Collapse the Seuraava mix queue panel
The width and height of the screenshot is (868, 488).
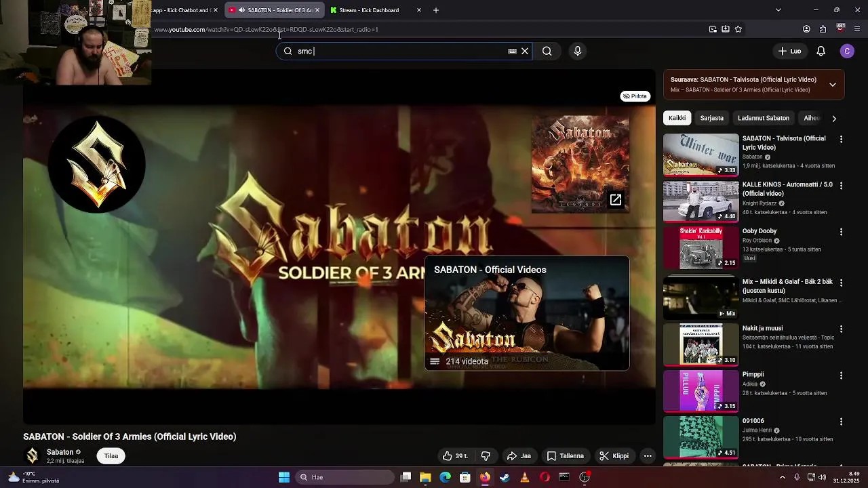[832, 85]
